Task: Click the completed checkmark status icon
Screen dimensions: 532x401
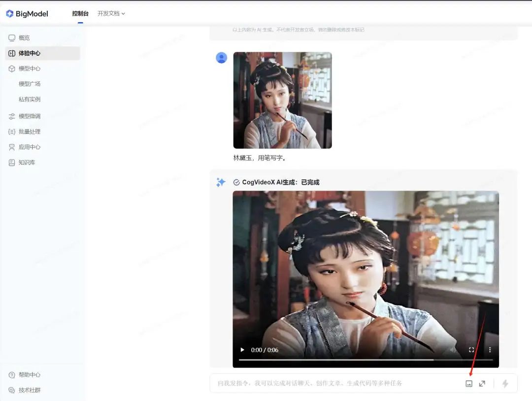Action: [x=236, y=183]
